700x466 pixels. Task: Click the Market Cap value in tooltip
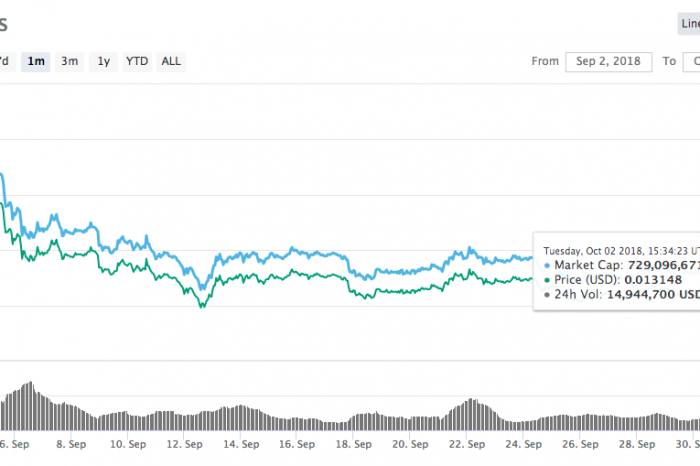(x=664, y=265)
